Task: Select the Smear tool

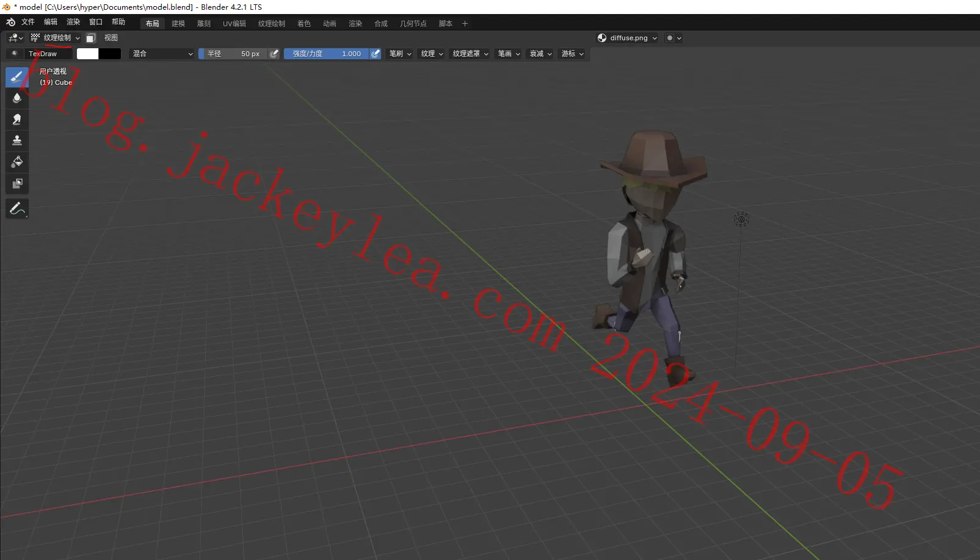Action: tap(17, 119)
